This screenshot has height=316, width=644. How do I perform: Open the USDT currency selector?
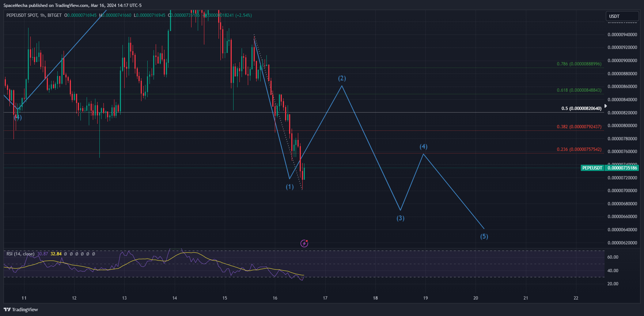point(622,16)
